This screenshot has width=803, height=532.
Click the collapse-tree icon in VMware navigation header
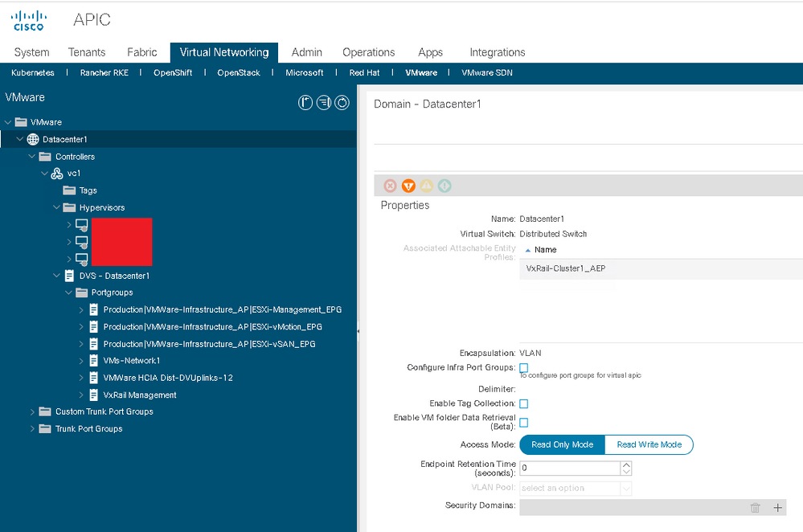(324, 103)
